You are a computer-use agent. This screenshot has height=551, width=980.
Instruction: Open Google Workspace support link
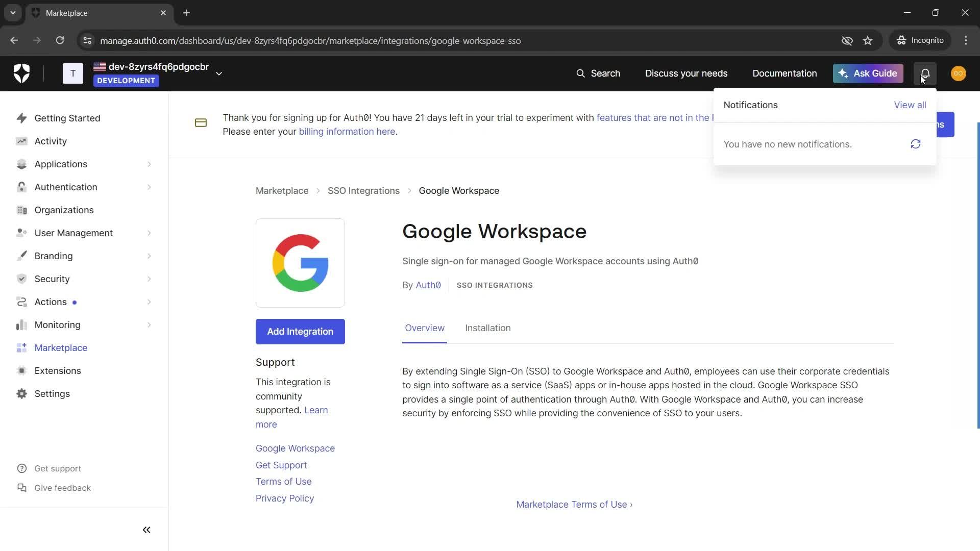pyautogui.click(x=295, y=448)
